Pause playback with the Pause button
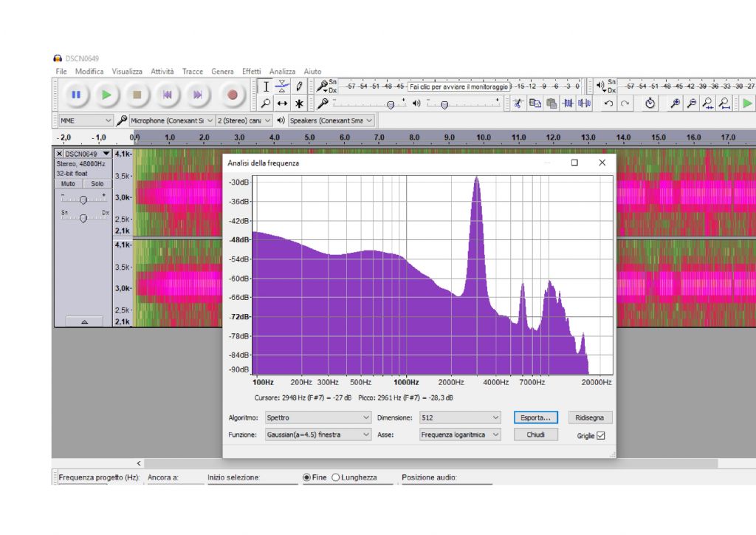Image resolution: width=756 pixels, height=535 pixels. click(76, 95)
